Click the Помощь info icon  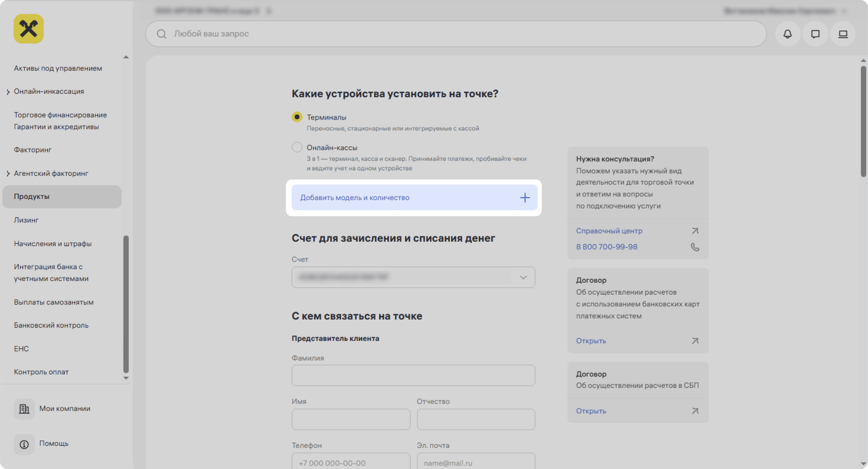click(x=24, y=444)
